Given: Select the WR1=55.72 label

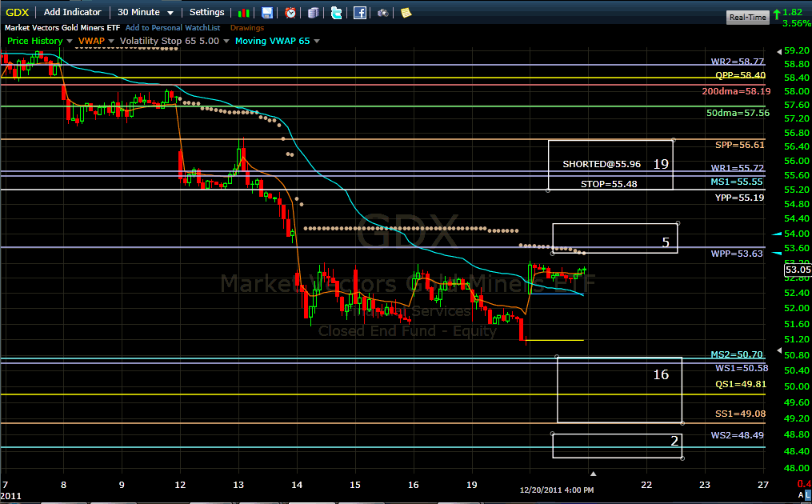Looking at the screenshot, I should tap(738, 168).
